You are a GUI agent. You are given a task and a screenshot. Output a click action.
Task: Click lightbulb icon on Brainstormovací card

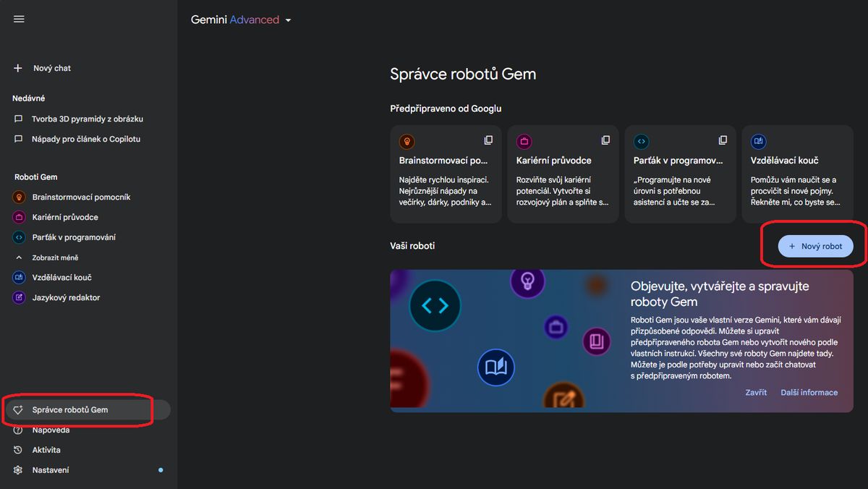[x=407, y=141]
